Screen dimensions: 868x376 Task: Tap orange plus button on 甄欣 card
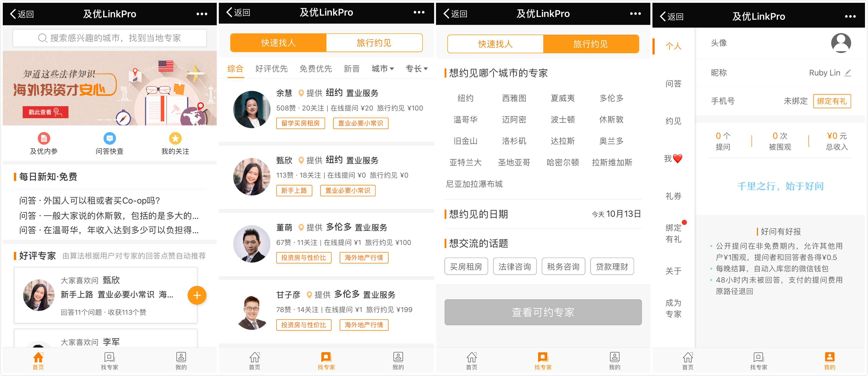click(x=197, y=295)
